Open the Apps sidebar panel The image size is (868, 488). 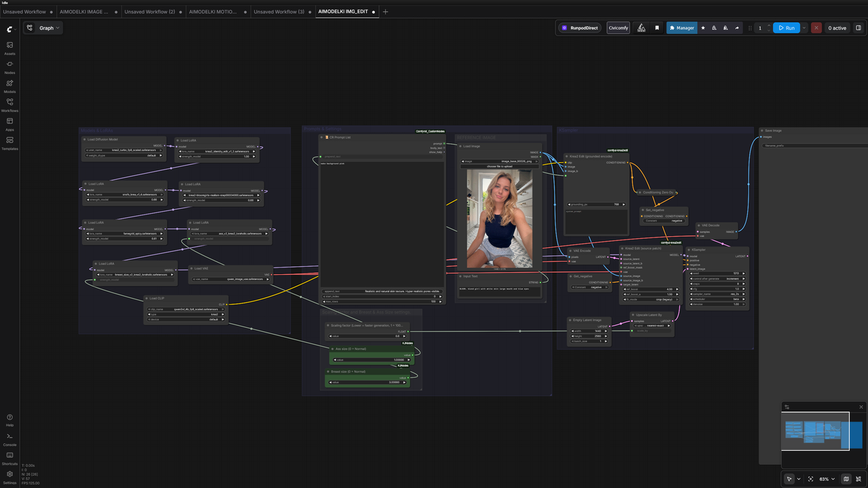[x=9, y=124]
